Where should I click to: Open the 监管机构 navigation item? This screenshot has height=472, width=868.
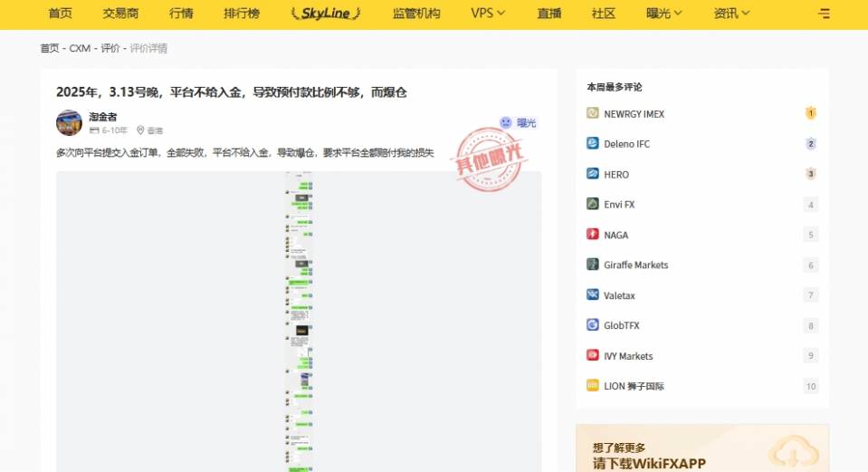[416, 13]
